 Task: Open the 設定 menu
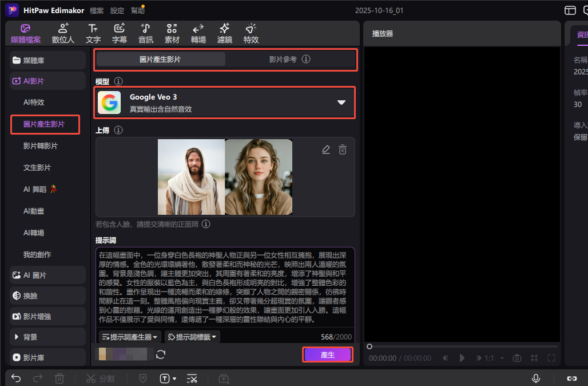point(117,10)
